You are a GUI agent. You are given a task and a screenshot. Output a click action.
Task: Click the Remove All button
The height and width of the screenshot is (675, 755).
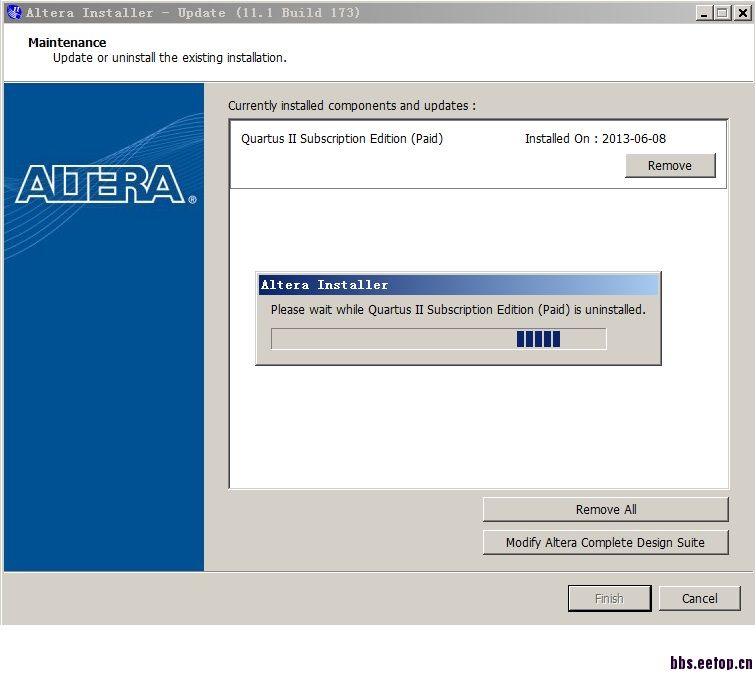pyautogui.click(x=605, y=509)
